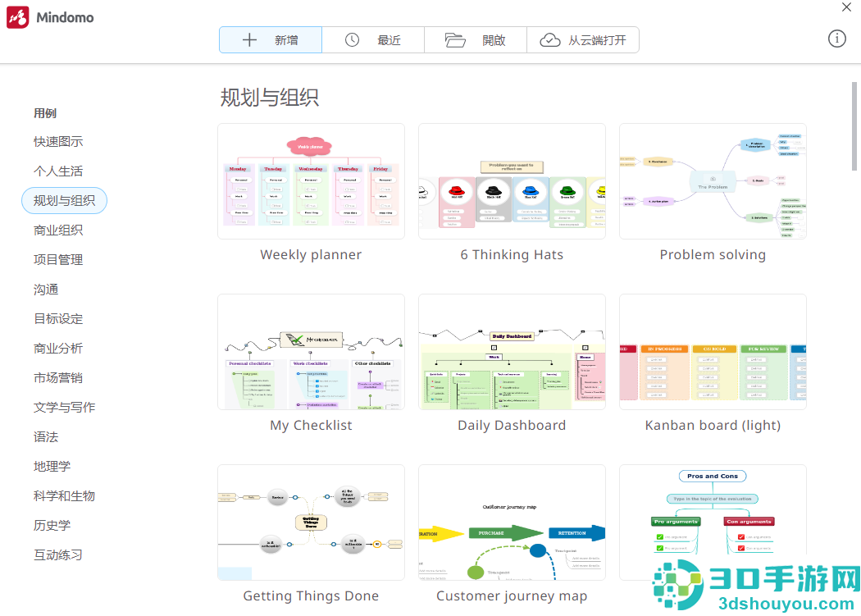
Task: Choose the 商业分析 category
Action: point(58,349)
